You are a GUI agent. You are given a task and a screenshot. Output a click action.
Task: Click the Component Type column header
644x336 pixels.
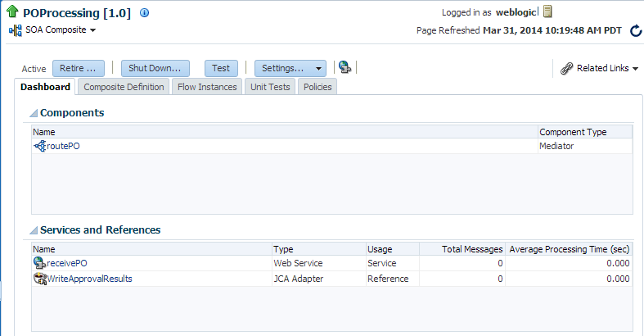click(585, 132)
